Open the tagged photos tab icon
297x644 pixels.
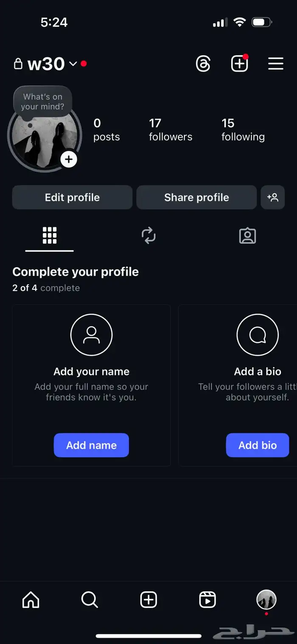pos(248,236)
